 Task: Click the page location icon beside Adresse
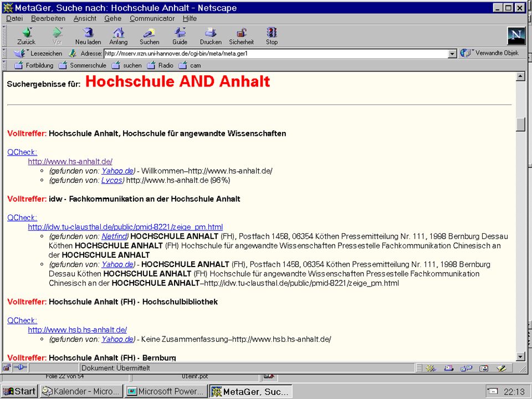point(72,53)
